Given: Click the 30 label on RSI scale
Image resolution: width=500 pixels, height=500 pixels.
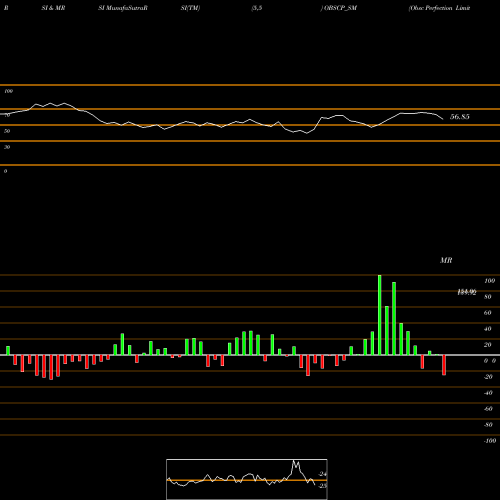Looking at the screenshot, I should click(x=7, y=147).
